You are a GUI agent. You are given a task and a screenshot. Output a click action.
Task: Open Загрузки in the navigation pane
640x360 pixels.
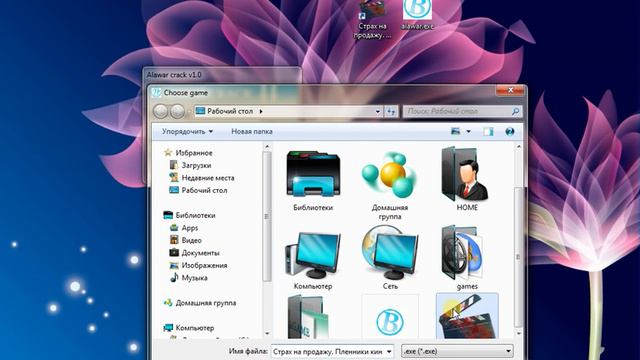196,165
